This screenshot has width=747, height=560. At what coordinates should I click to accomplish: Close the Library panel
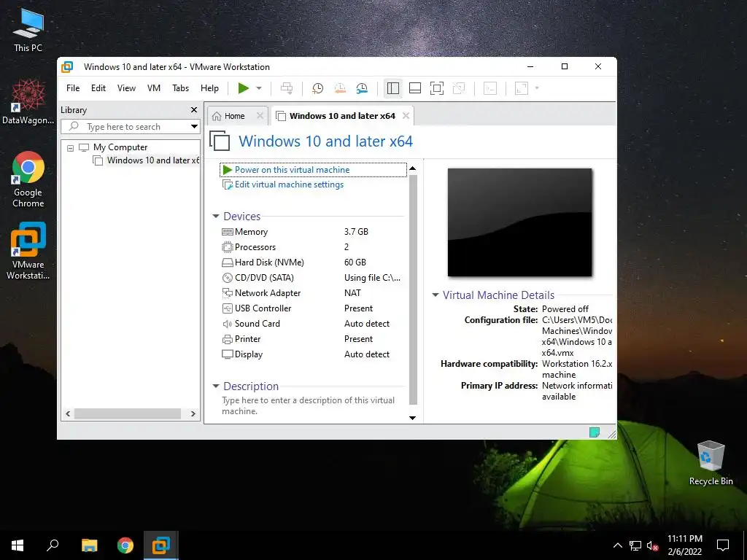coord(194,110)
